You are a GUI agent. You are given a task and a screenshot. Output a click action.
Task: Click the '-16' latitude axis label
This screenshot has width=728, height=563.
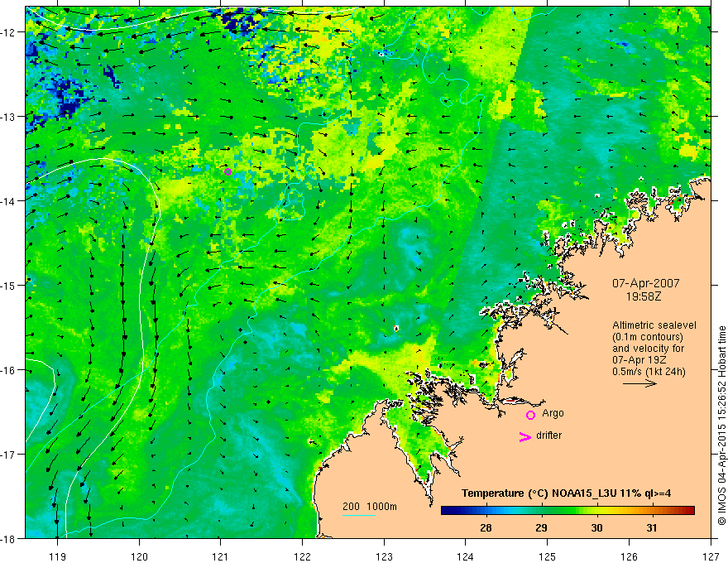click(7, 370)
